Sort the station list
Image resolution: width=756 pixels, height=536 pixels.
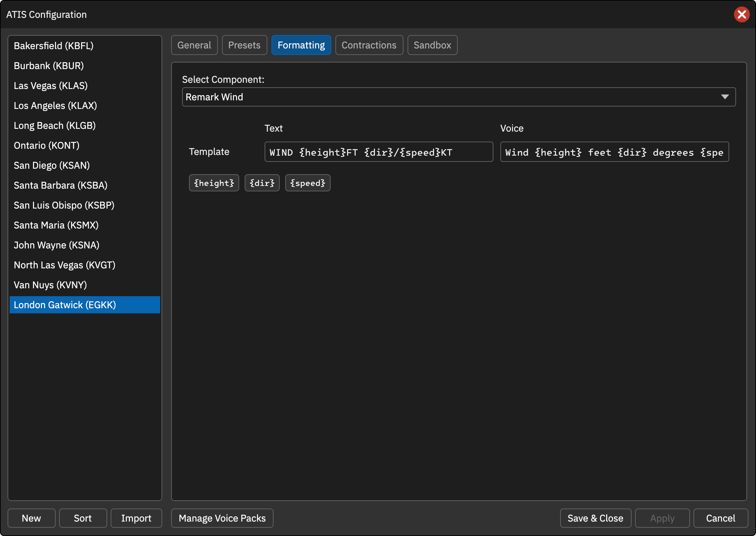click(83, 518)
